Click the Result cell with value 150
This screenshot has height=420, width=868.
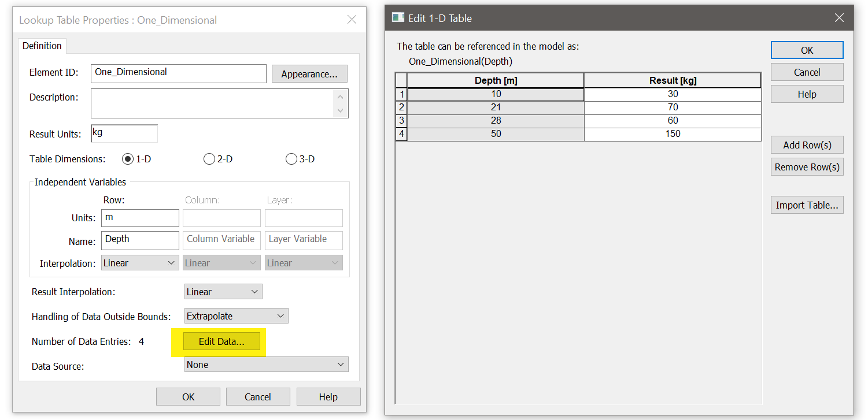673,134
